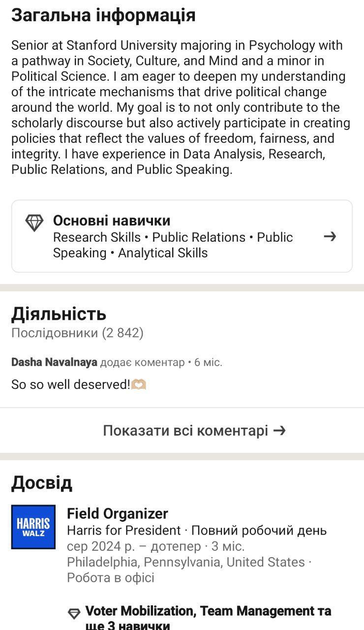Open Research Skills • Public Relations skills text
Viewport: 364px width, 630px height.
click(173, 245)
